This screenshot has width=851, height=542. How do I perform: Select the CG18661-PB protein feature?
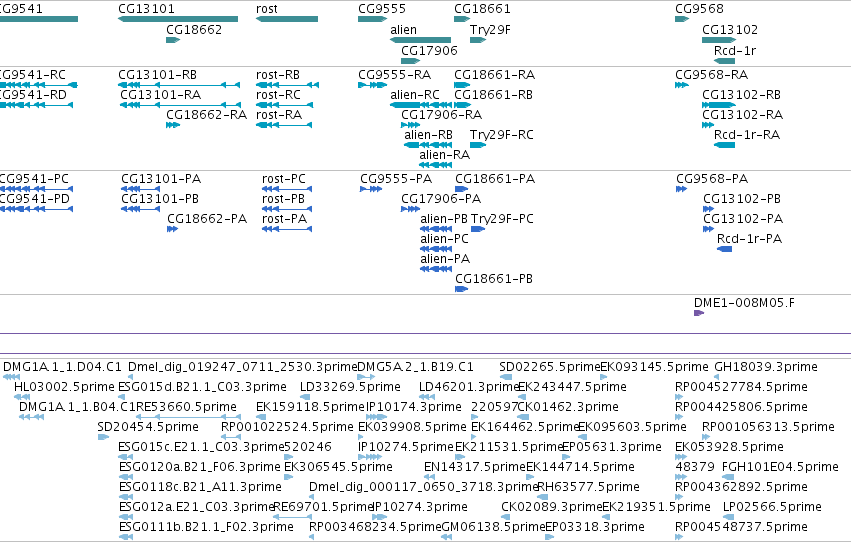tap(461, 289)
